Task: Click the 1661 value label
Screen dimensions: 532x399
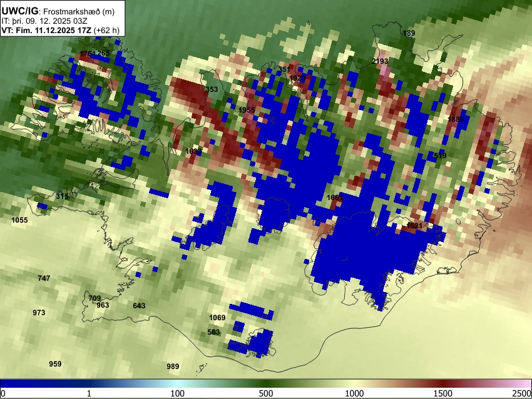Action: point(335,198)
